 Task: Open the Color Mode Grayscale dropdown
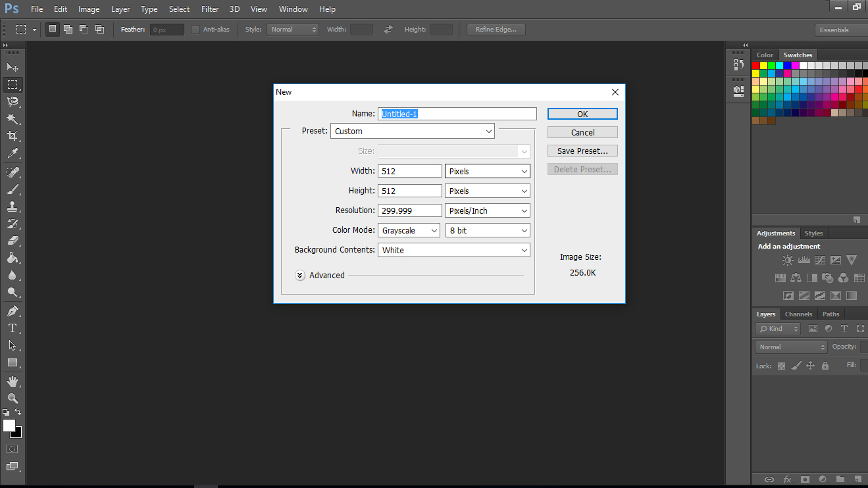409,230
